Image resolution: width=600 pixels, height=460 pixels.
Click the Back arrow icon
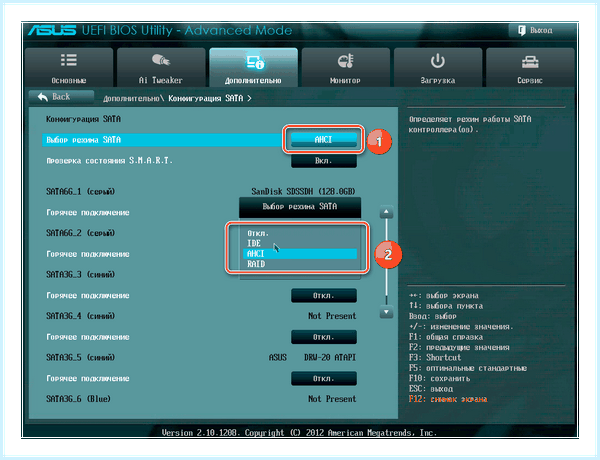[x=43, y=97]
